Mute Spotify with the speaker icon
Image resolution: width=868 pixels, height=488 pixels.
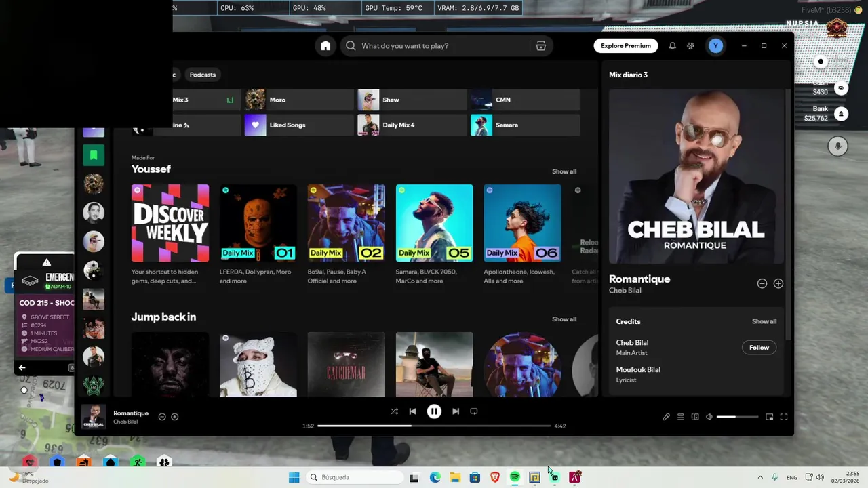point(709,417)
